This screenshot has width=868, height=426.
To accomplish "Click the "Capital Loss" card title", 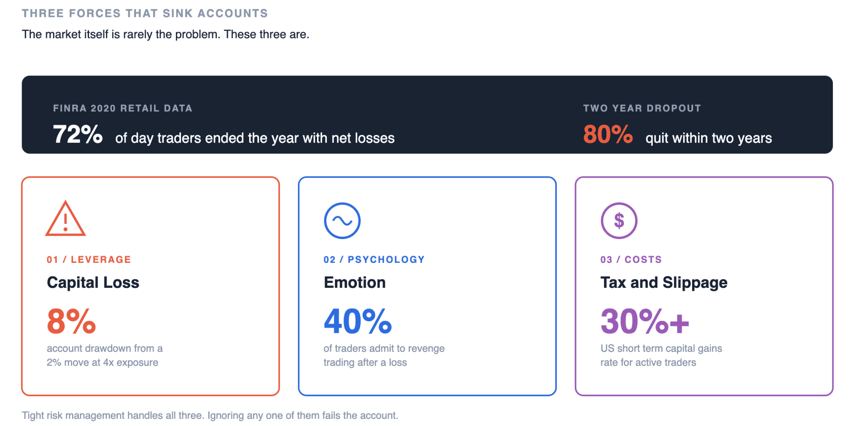I will 93,283.
